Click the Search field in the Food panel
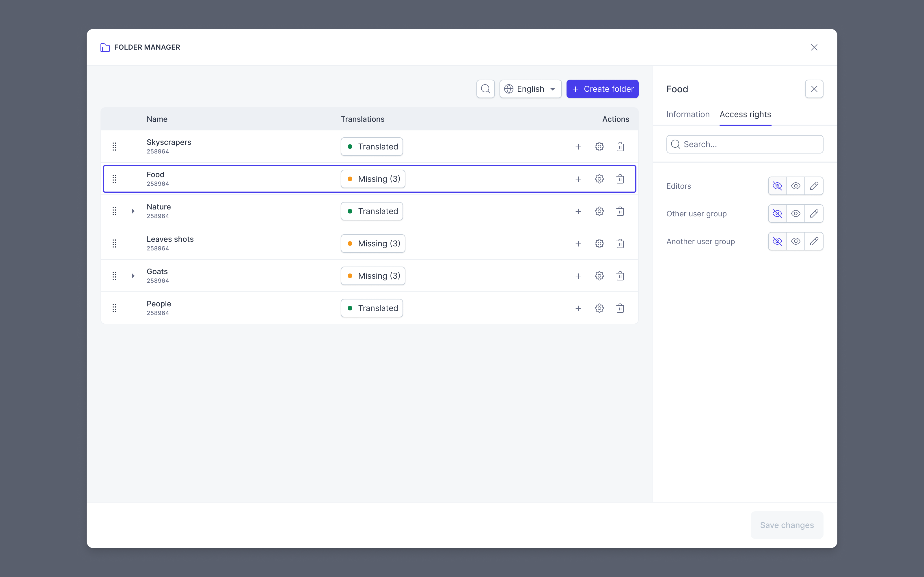Image resolution: width=924 pixels, height=577 pixels. coord(745,144)
